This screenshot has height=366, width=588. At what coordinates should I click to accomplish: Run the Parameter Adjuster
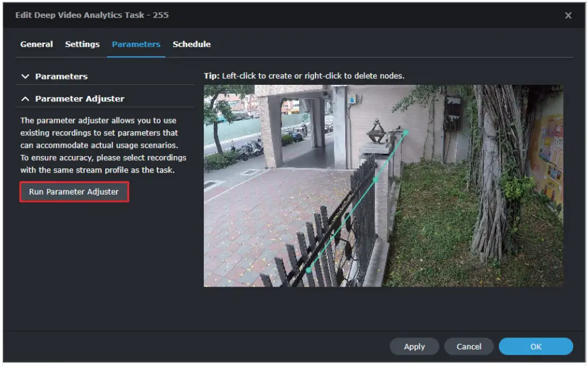point(73,192)
